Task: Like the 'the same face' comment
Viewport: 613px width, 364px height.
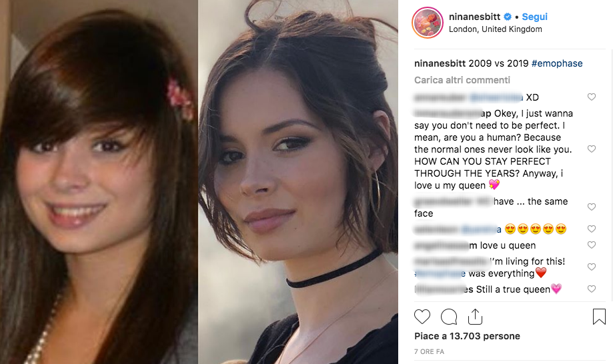Action: click(592, 207)
